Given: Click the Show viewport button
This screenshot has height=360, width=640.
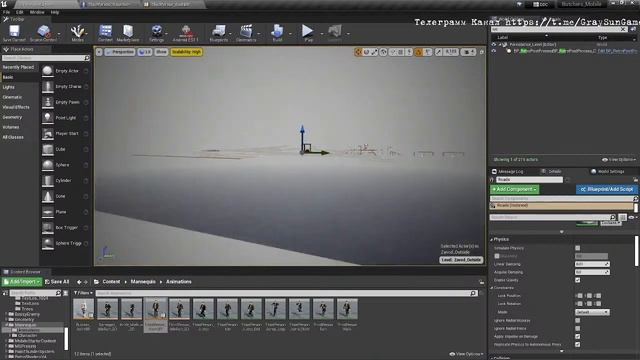Looking at the screenshot, I should (x=161, y=52).
